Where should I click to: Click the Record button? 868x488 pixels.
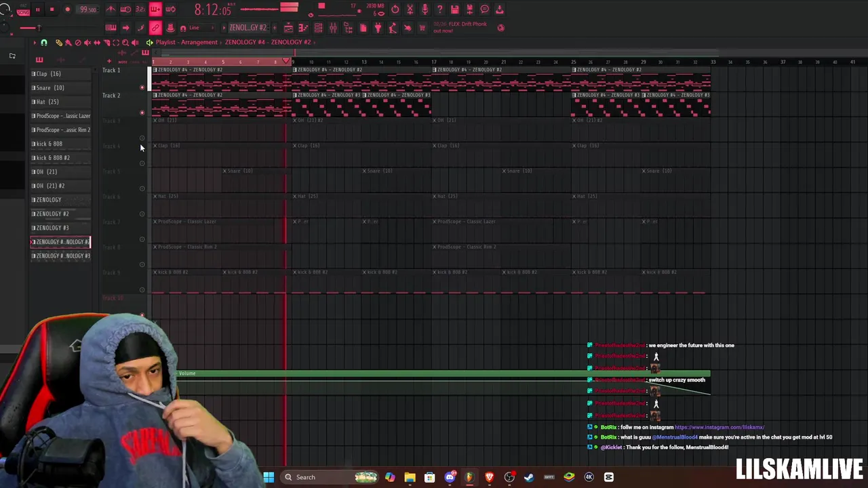[67, 9]
